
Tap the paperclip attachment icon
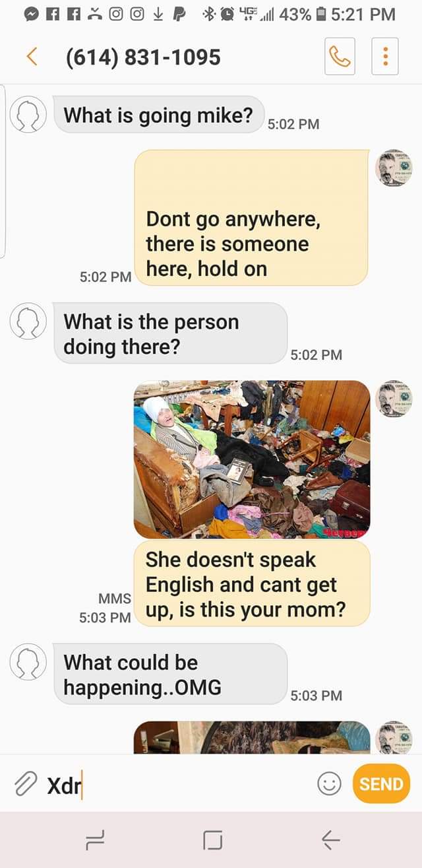click(25, 784)
